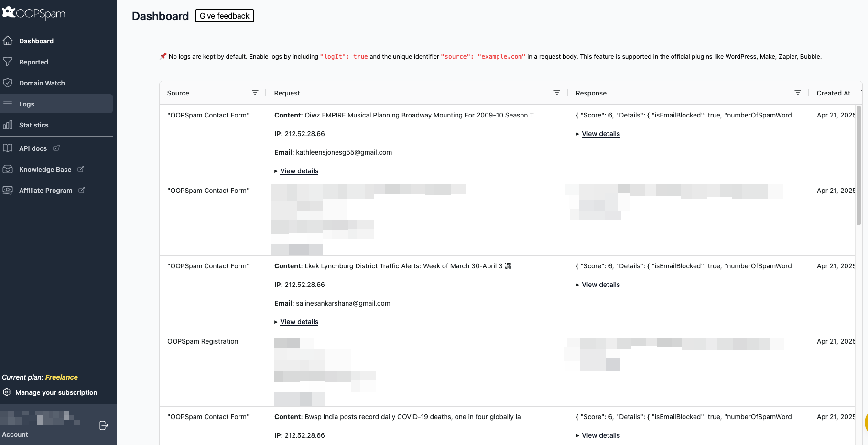Click external link icon beside API docs
Viewport: 868px width, 445px height.
coord(56,148)
